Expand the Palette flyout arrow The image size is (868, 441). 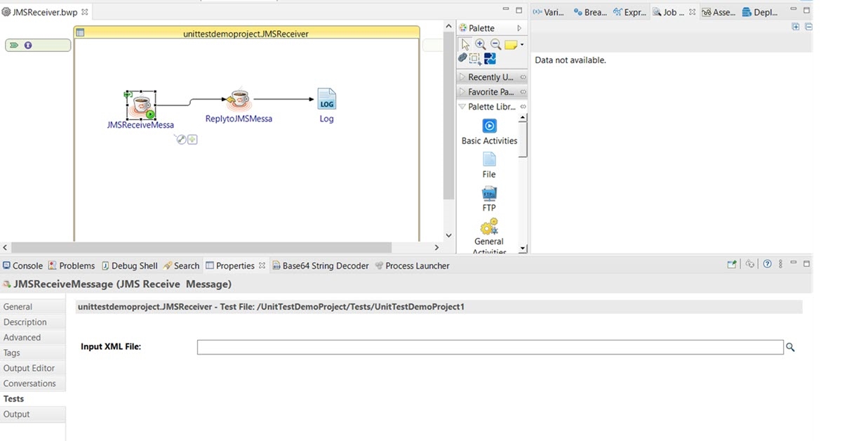pos(519,28)
